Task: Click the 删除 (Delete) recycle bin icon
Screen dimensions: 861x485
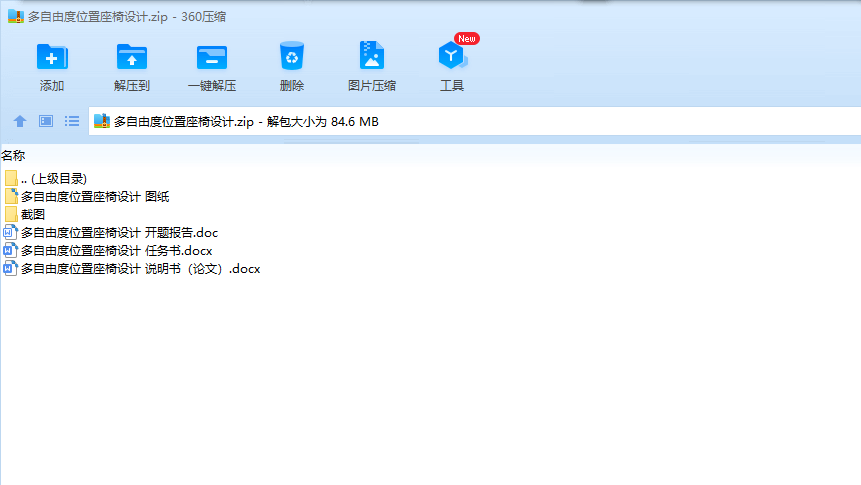Action: [x=292, y=56]
